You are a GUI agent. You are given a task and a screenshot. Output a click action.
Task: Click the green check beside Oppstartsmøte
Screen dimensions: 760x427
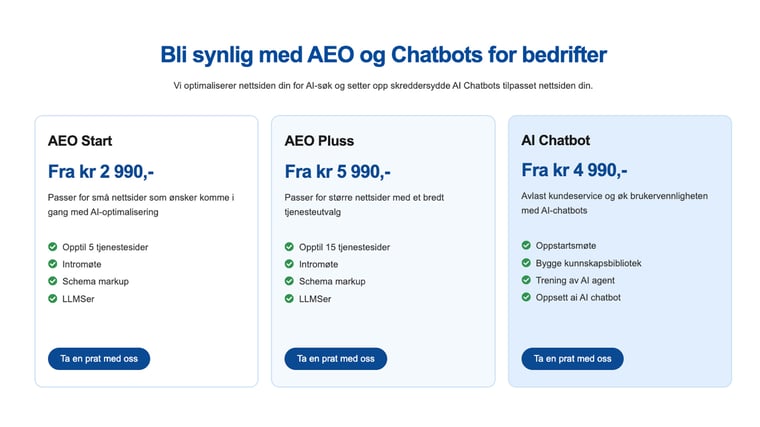[x=526, y=245]
